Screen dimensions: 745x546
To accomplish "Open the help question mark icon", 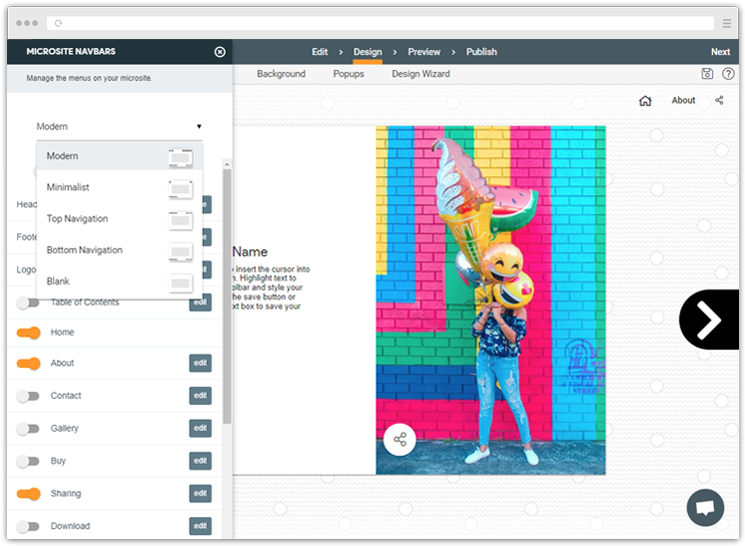I will coord(728,74).
